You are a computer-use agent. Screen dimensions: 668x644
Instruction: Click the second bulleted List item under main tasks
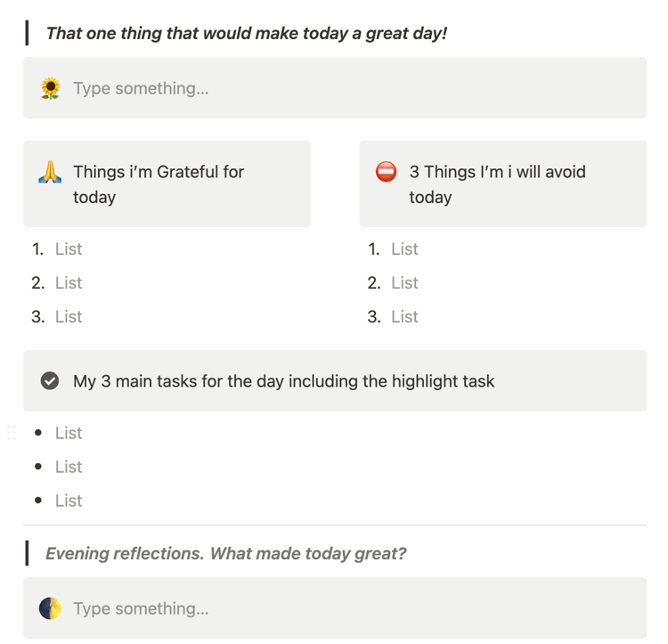click(69, 467)
